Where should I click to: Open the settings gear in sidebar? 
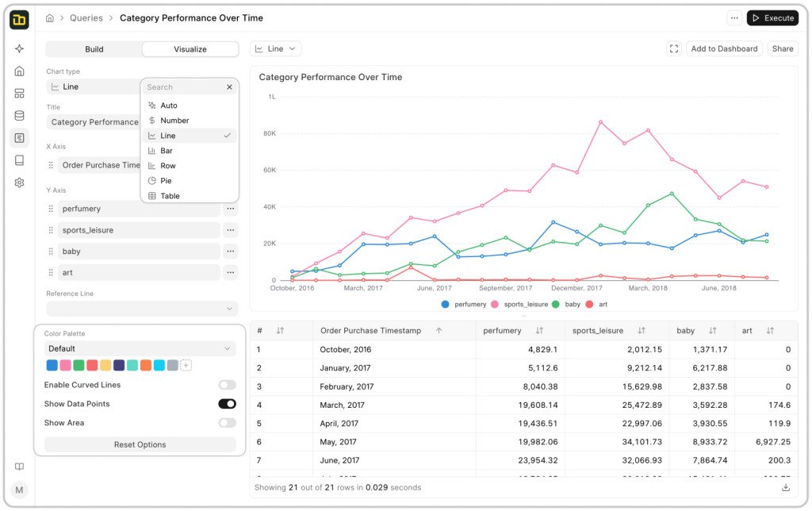pos(19,182)
